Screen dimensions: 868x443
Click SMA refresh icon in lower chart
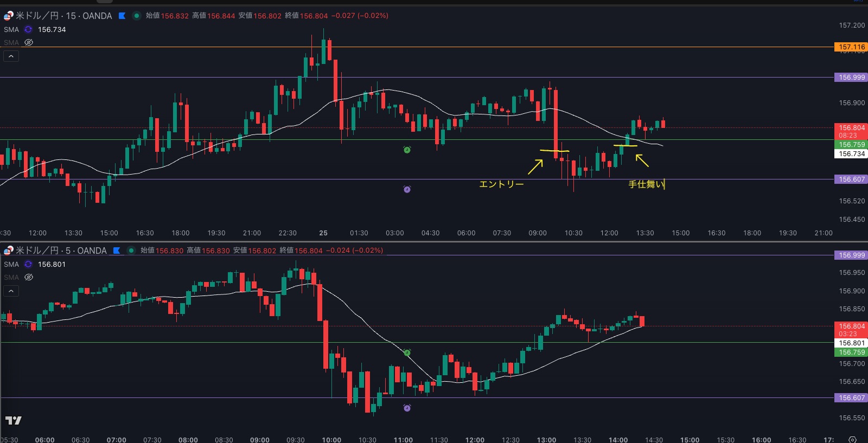[x=28, y=265]
